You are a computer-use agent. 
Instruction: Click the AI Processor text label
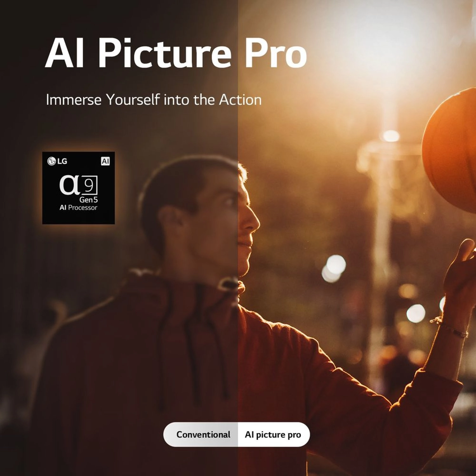tap(78, 208)
